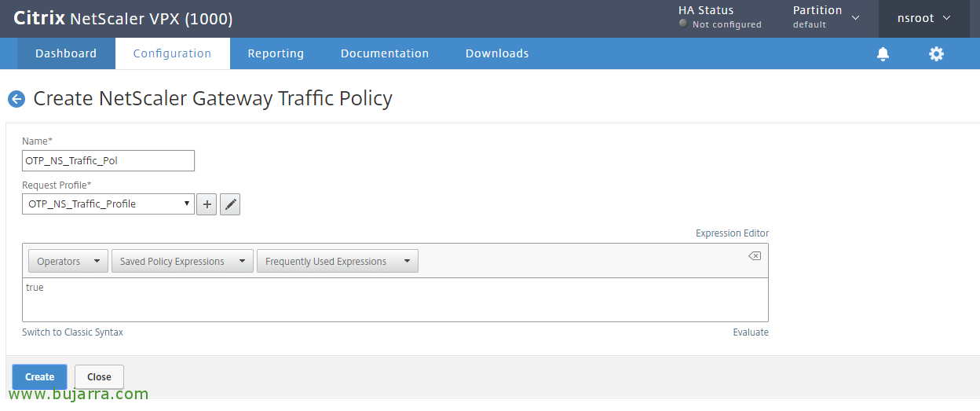Open the notifications bell icon
This screenshot has height=411, width=980.
click(x=883, y=53)
